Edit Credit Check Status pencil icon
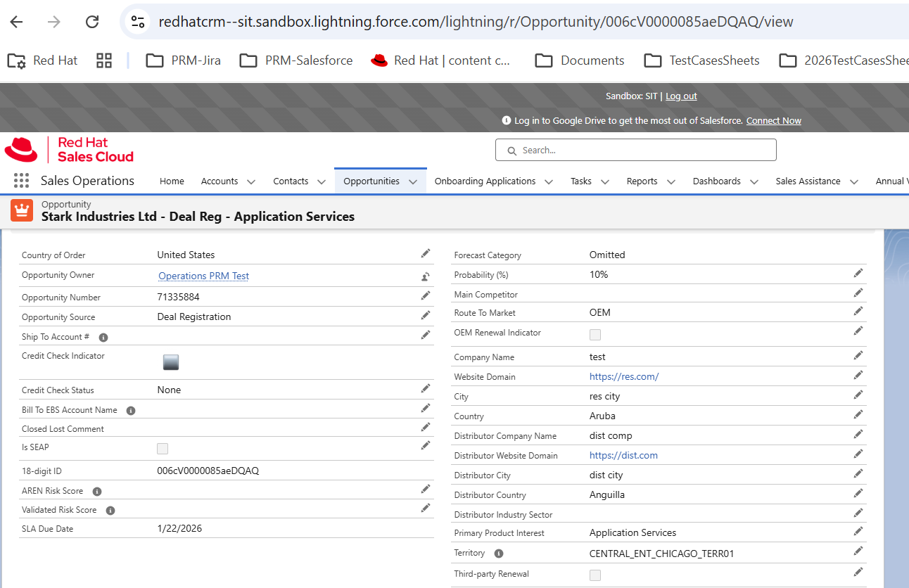This screenshot has width=909, height=588. (x=426, y=388)
